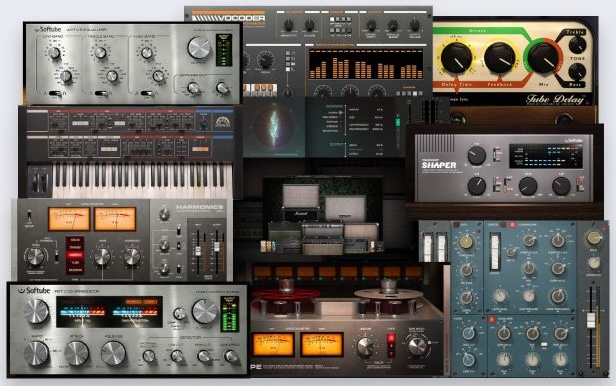Click the large Volume knob on Active Equalizer
616x386 pixels.
point(199,48)
